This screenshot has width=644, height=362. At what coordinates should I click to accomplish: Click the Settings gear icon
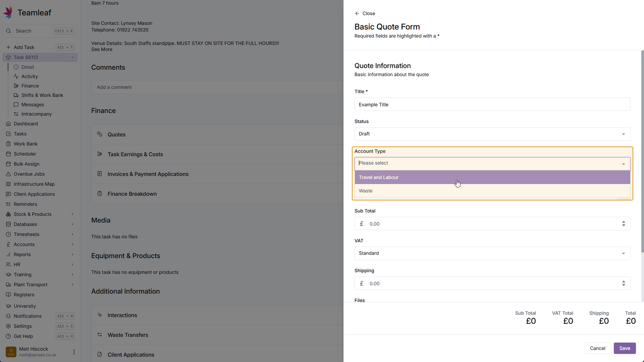[8, 326]
